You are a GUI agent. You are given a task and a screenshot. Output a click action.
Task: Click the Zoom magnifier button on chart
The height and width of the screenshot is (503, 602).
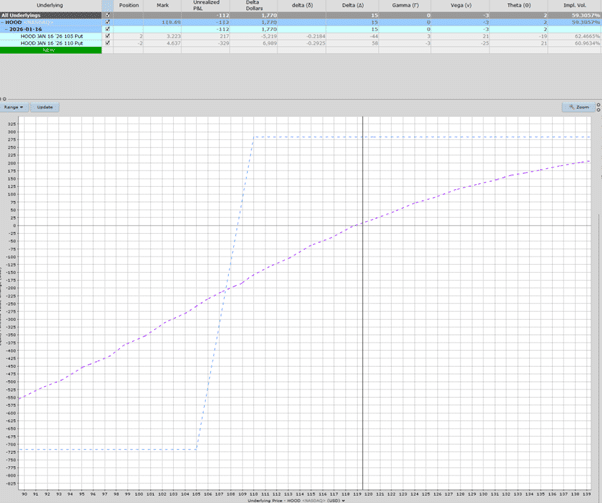(580, 107)
